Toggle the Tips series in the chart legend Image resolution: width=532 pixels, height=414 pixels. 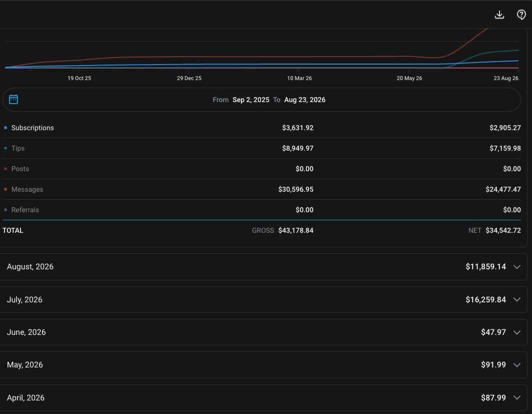pos(14,148)
